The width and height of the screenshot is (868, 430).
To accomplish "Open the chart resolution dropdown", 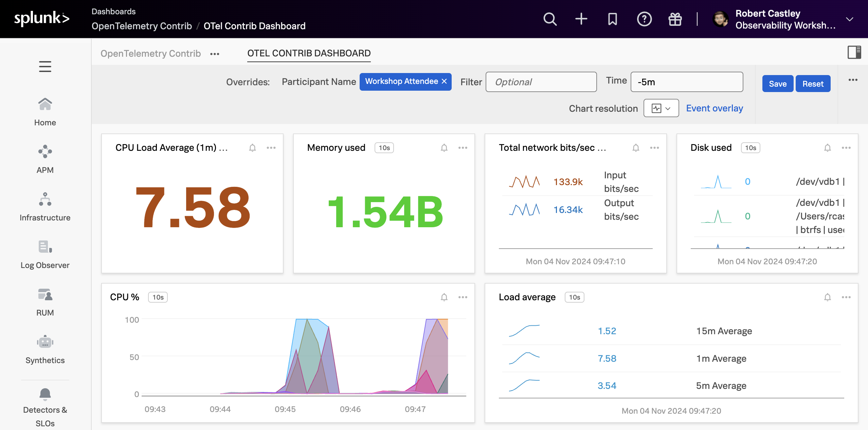I will [661, 108].
